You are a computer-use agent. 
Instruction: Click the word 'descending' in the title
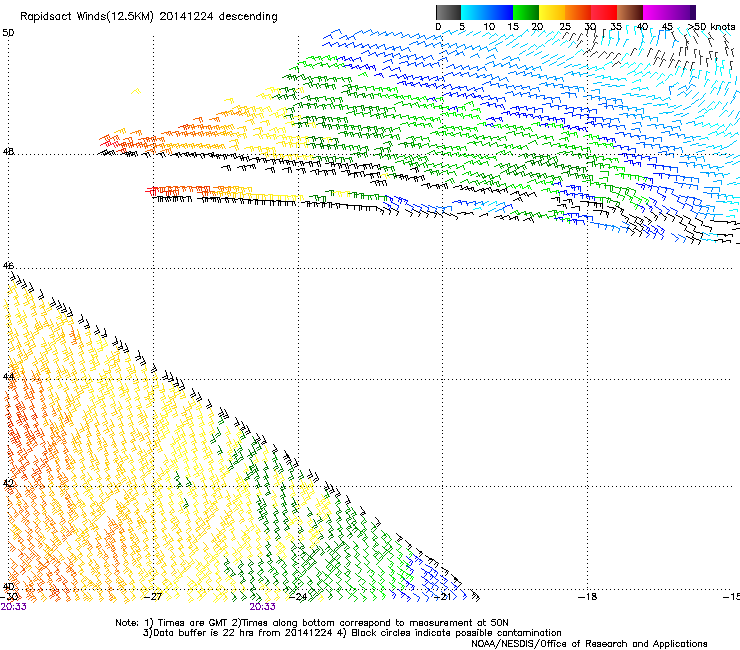[248, 17]
